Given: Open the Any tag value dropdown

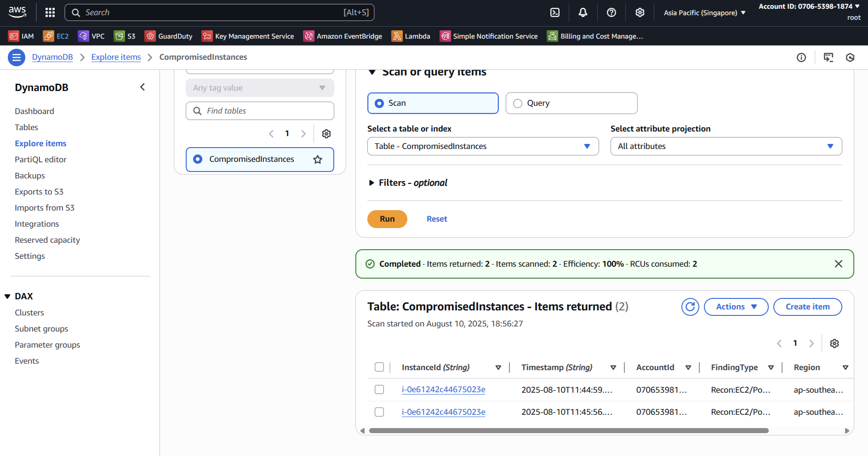Looking at the screenshot, I should tap(260, 88).
